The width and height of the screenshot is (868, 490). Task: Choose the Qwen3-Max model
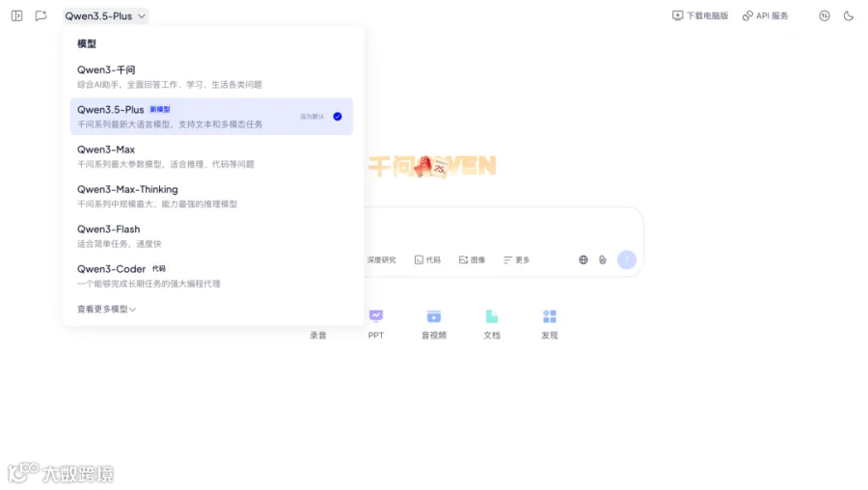point(211,156)
